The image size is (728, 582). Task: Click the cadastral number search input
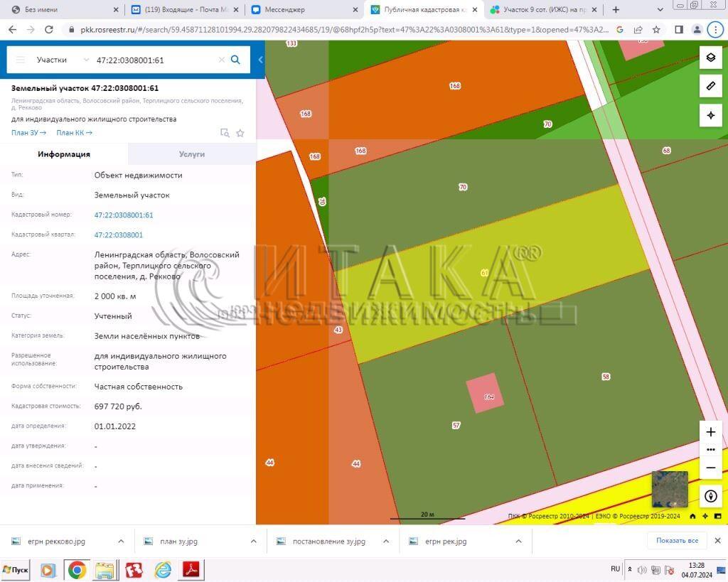click(x=155, y=60)
